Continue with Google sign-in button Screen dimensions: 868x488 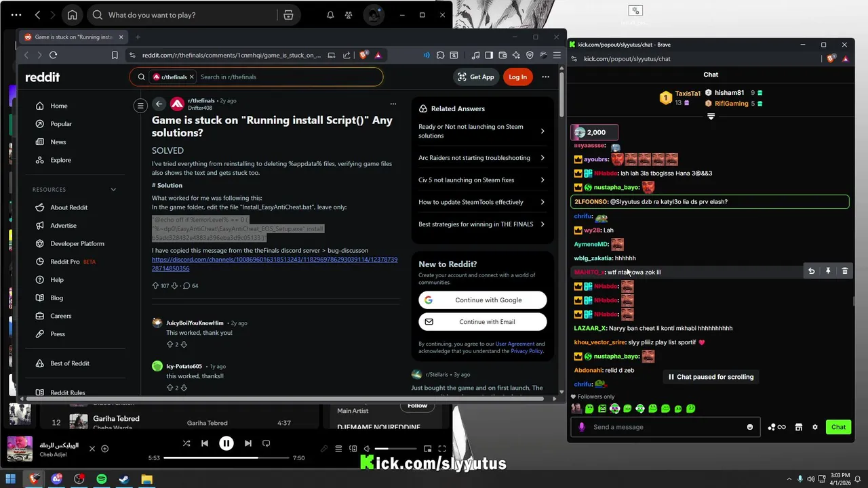coord(482,300)
